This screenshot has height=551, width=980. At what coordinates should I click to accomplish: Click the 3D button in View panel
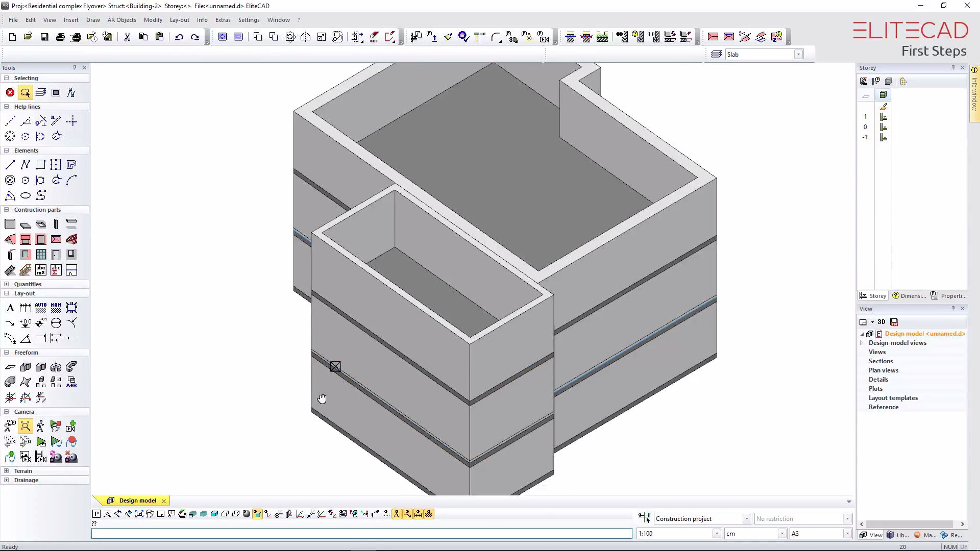pyautogui.click(x=881, y=322)
